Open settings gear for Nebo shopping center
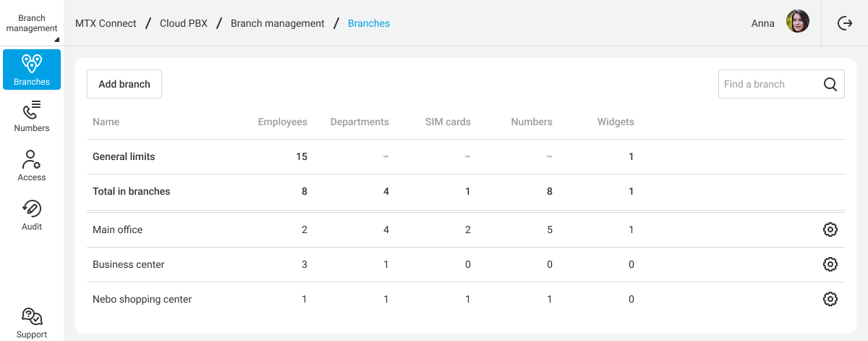 click(x=830, y=299)
